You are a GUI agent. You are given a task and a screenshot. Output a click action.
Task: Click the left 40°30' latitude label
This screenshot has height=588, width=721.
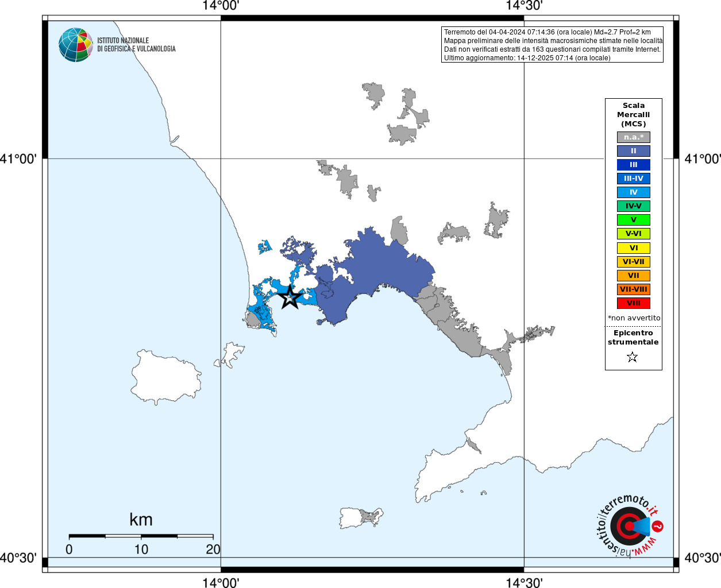[18, 558]
